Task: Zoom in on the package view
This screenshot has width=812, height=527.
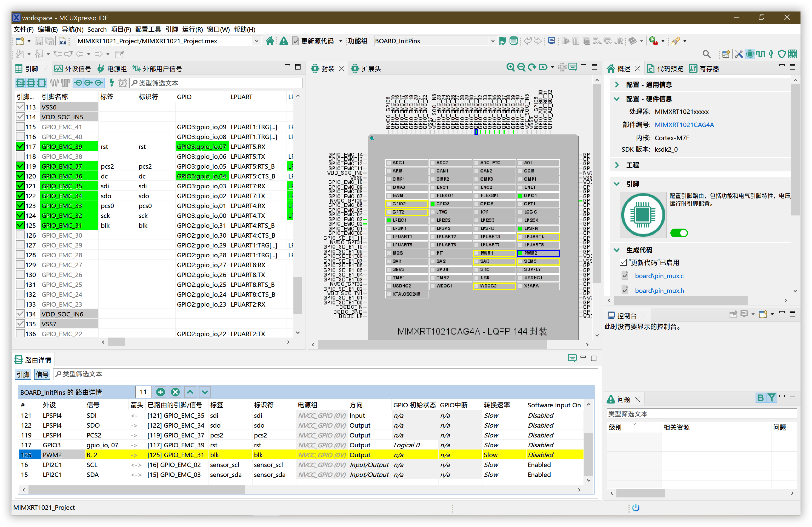Action: pyautogui.click(x=510, y=67)
